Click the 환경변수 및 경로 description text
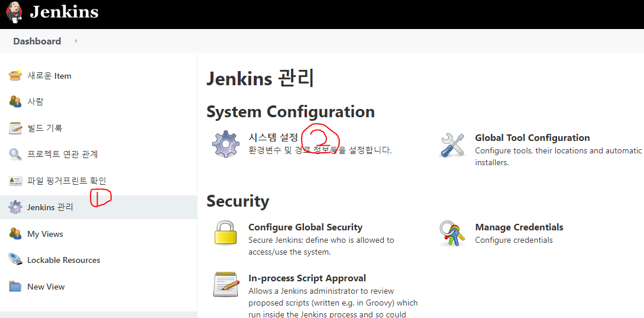The image size is (644, 318). pos(320,150)
